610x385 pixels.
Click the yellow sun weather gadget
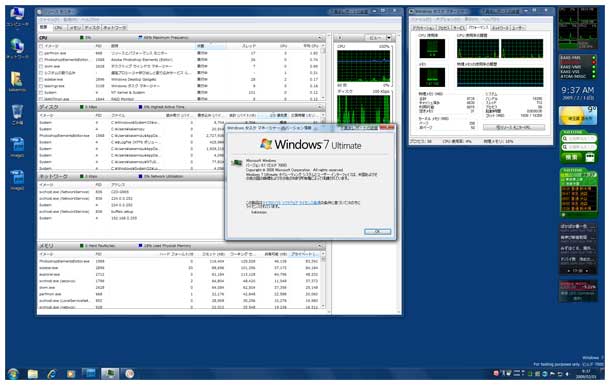coord(578,116)
